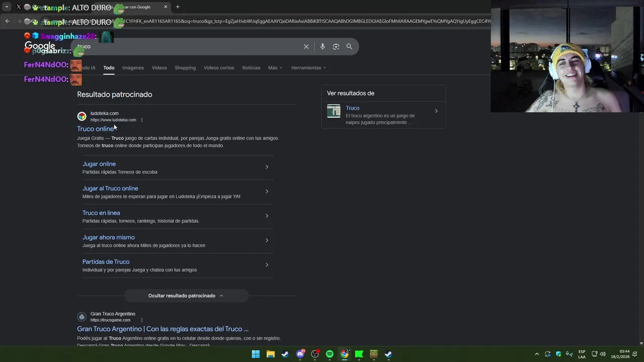Open the Partidas de Truco sitelink
Viewport: 644px width, 362px height.
coord(106,262)
